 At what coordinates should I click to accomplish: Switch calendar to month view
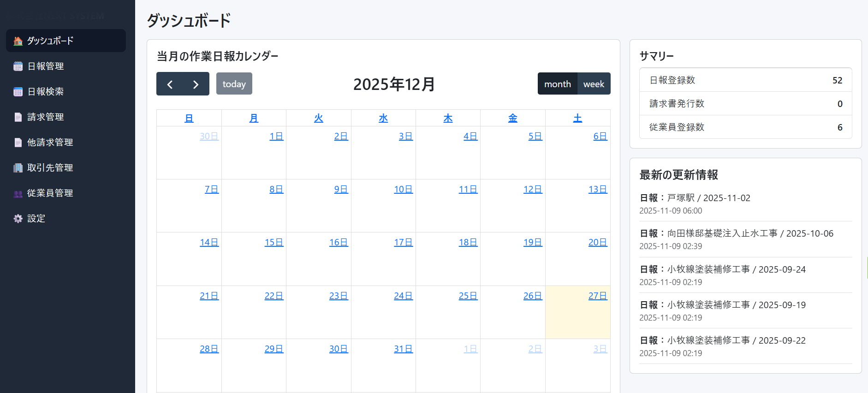tap(557, 84)
